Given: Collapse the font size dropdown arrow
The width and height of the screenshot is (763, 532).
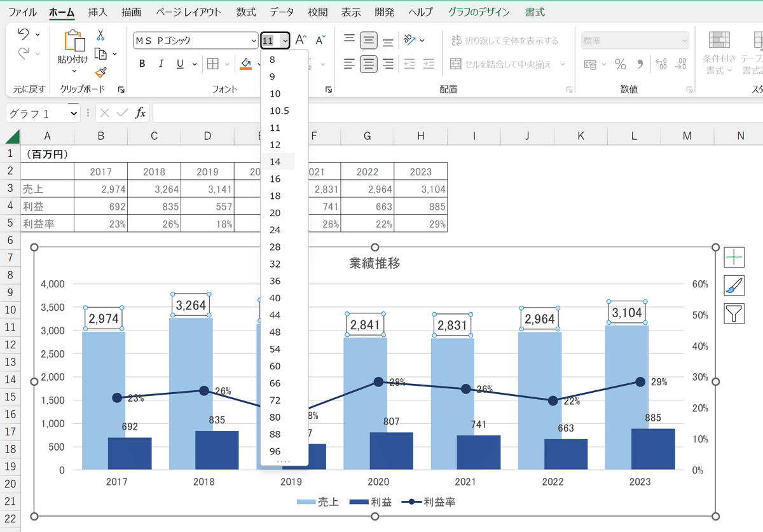Looking at the screenshot, I should (285, 41).
